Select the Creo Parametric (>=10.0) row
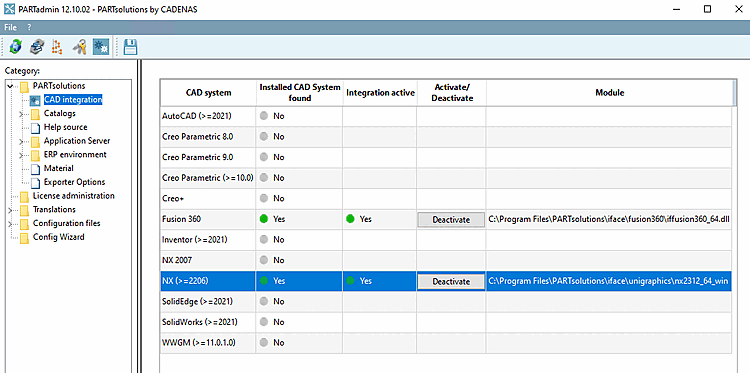This screenshot has height=373, width=750. 446,178
